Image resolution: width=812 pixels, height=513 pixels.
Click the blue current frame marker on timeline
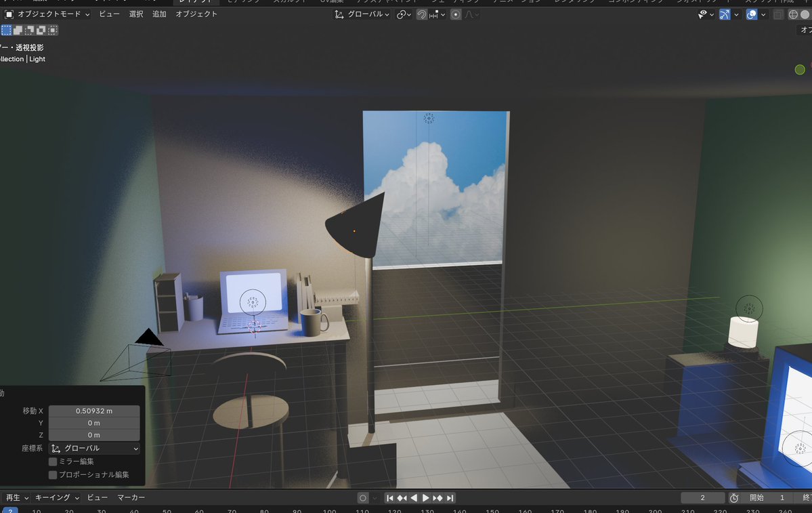(10, 511)
